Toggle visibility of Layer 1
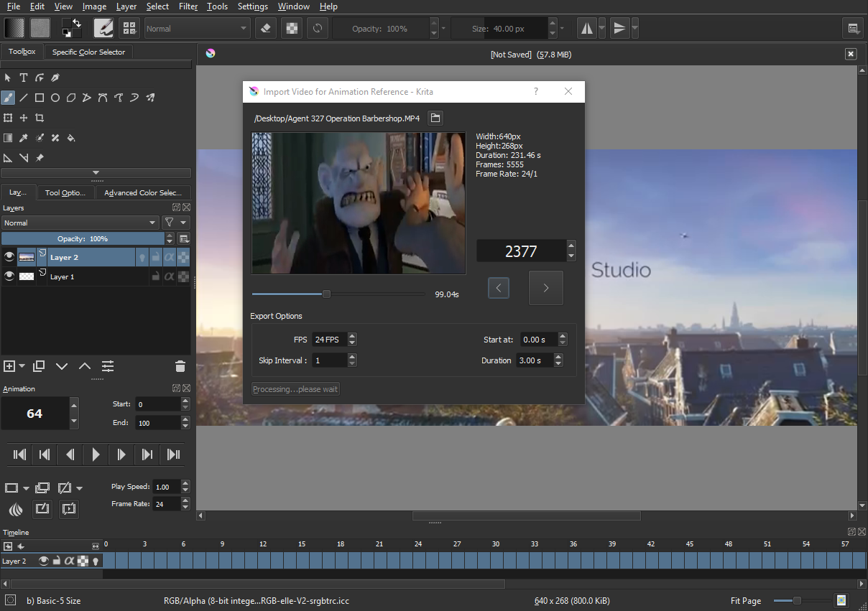This screenshot has height=611, width=868. pos(9,276)
